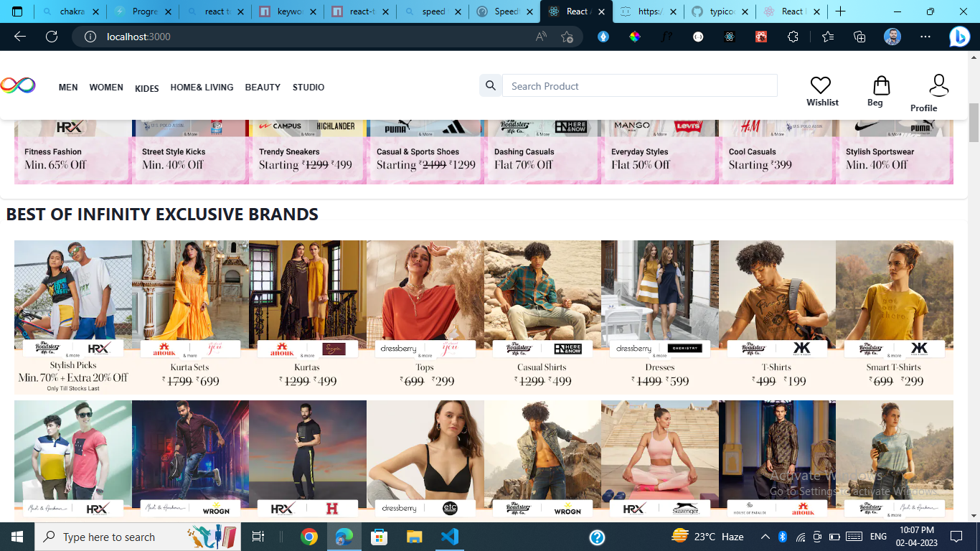Open the Wishlist heart icon

(x=821, y=85)
